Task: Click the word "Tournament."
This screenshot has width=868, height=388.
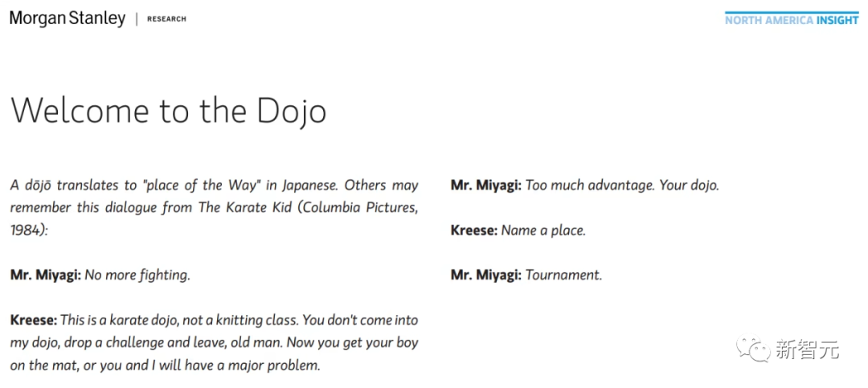Action: (563, 275)
